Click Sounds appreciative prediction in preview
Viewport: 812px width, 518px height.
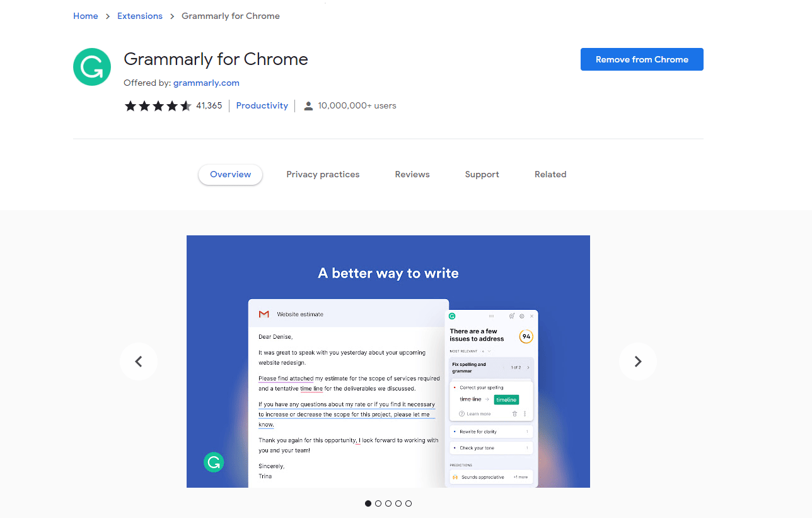(491, 477)
